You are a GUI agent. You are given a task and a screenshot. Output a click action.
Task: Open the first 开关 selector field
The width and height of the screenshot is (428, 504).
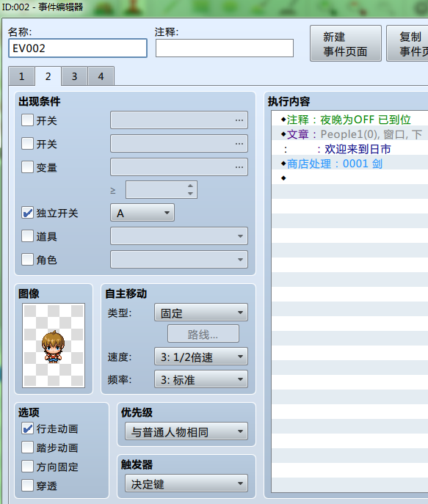[x=179, y=120]
